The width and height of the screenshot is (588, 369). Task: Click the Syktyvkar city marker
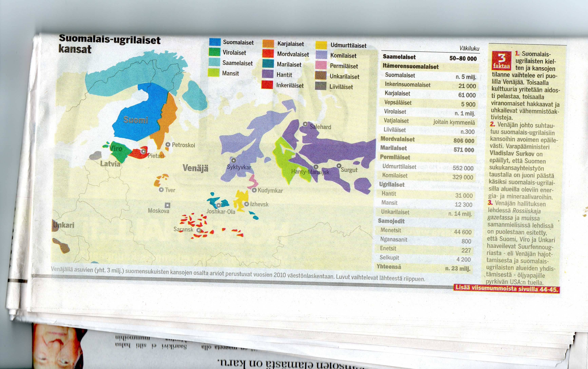coord(233,160)
